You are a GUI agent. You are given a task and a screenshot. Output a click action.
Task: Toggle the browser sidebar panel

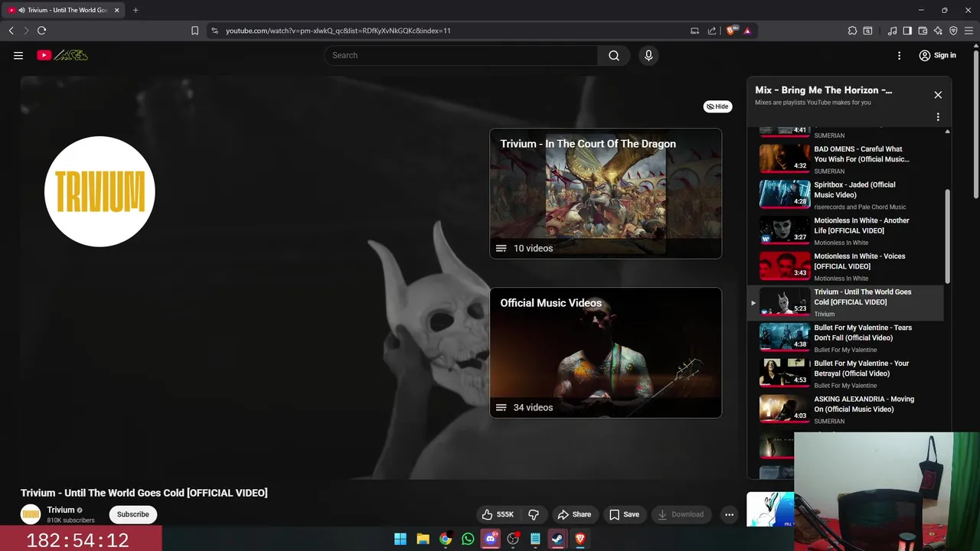pyautogui.click(x=907, y=31)
